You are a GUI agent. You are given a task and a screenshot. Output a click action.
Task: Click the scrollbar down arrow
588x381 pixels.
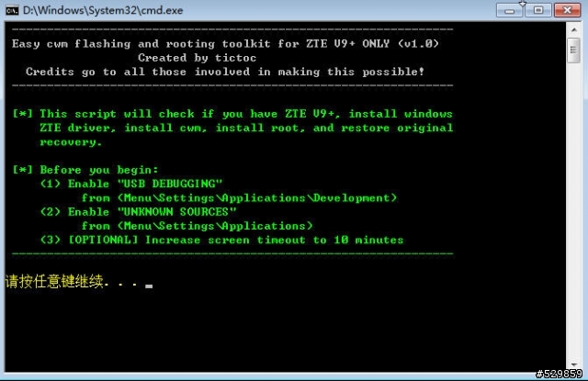pos(573,364)
